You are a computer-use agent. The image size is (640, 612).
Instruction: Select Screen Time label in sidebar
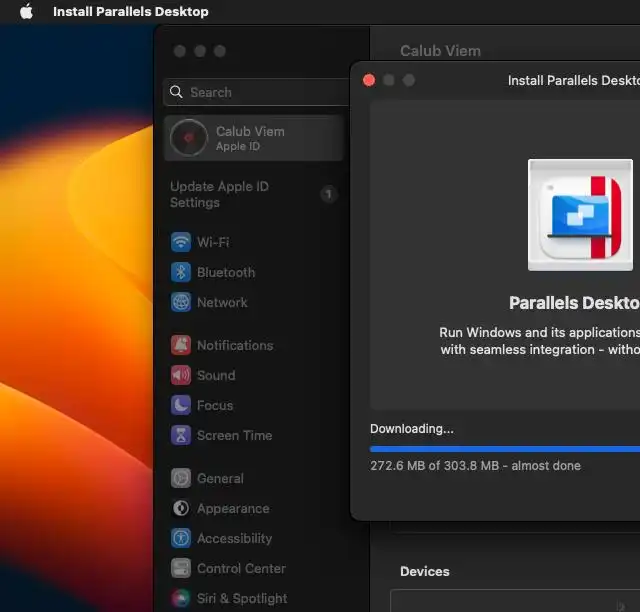[x=235, y=435]
